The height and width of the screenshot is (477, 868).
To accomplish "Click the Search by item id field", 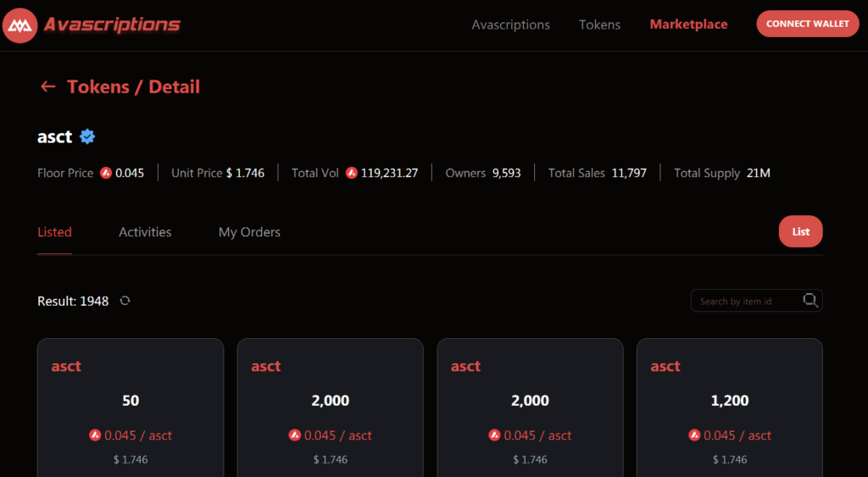I will 746,301.
